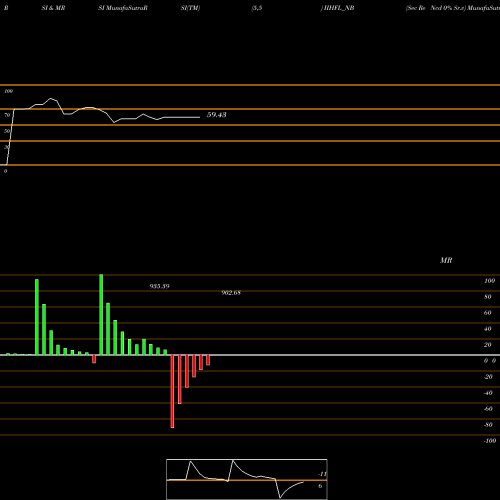Click the -60 label on MR axis
Image resolution: width=500 pixels, height=500 pixels.
click(x=488, y=409)
